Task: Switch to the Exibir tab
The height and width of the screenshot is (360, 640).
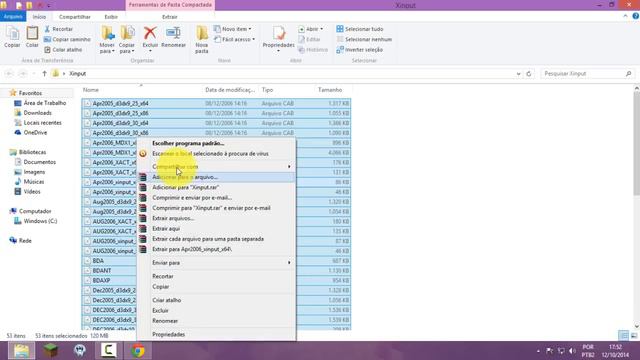Action: (111, 17)
